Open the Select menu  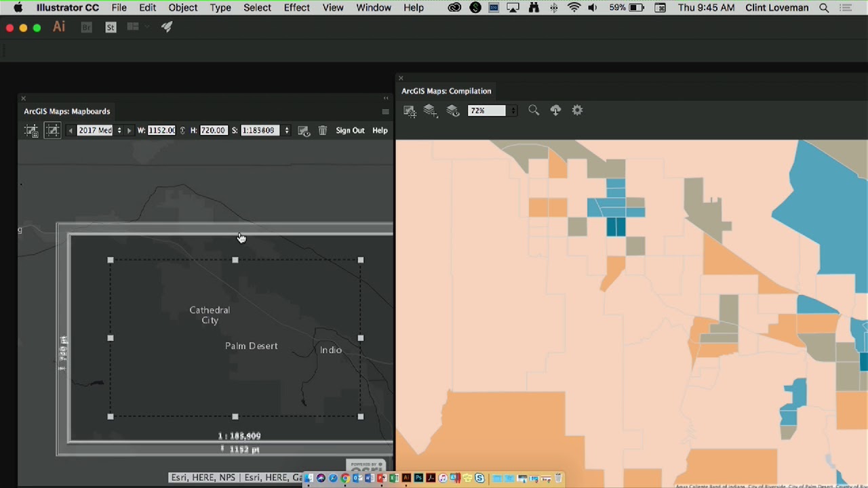tap(258, 7)
